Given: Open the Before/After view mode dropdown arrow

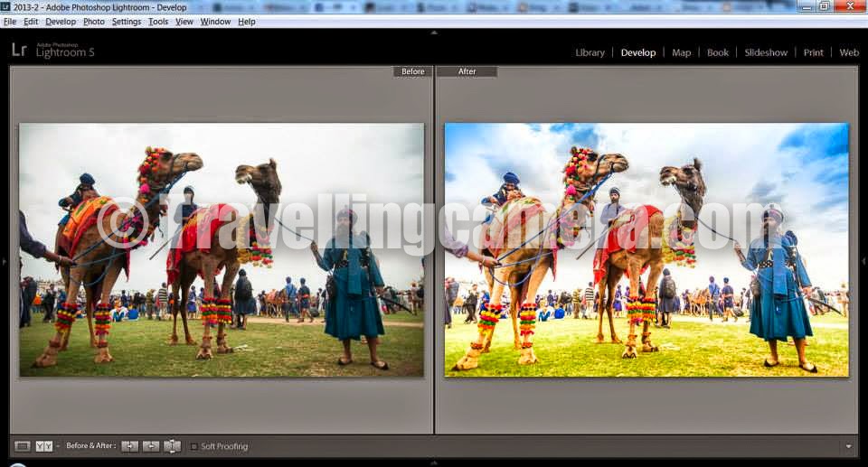Looking at the screenshot, I should point(58,446).
